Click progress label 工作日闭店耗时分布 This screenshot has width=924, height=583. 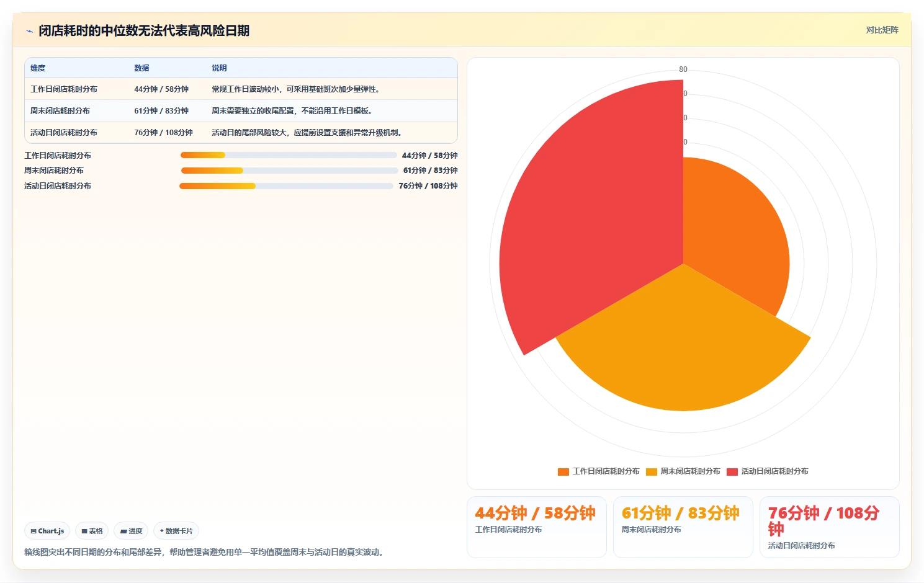click(x=58, y=156)
